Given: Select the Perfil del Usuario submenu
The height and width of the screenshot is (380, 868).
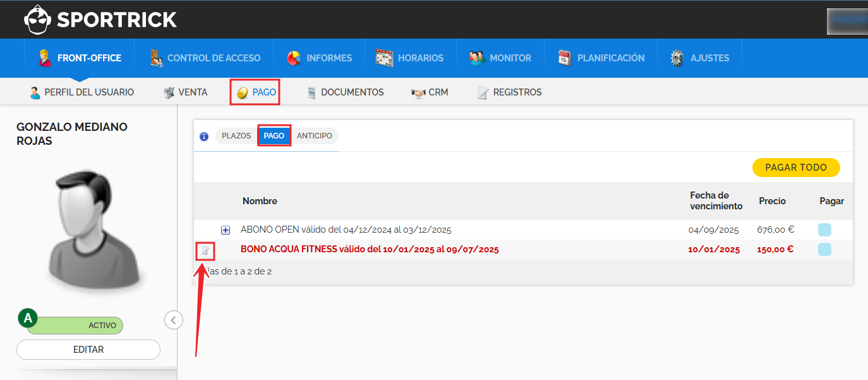Looking at the screenshot, I should pyautogui.click(x=81, y=92).
